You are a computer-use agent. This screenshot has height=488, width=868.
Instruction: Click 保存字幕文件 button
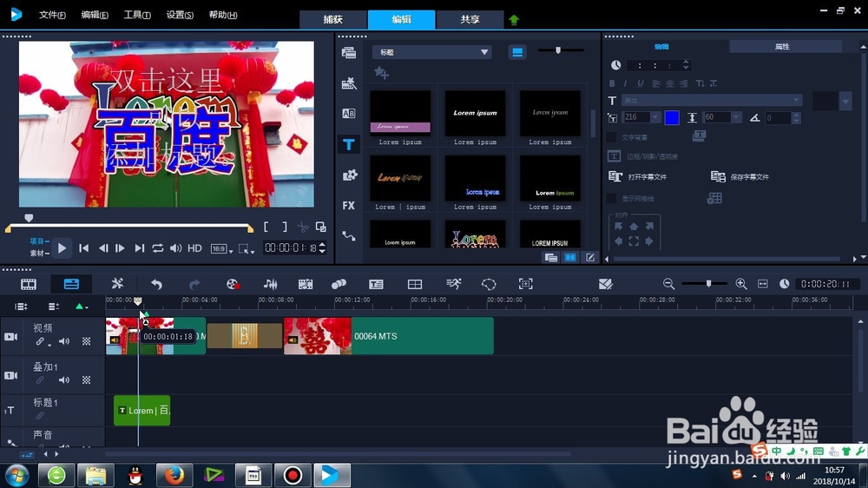point(740,176)
